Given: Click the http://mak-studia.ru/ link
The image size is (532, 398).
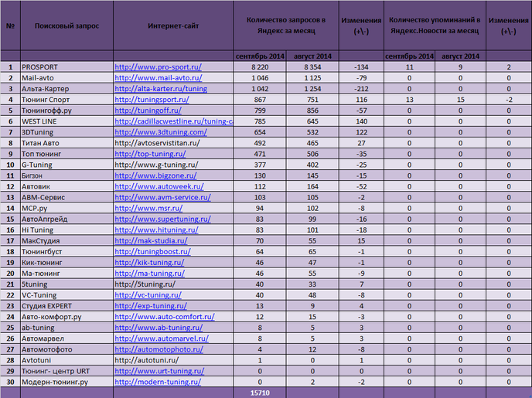Looking at the screenshot, I should [151, 240].
